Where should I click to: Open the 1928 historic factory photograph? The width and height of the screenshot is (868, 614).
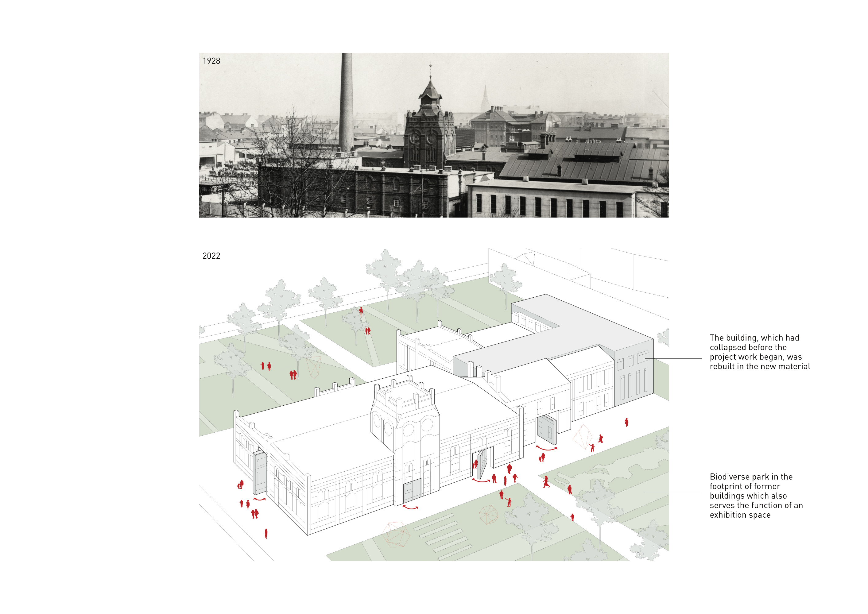click(x=434, y=135)
